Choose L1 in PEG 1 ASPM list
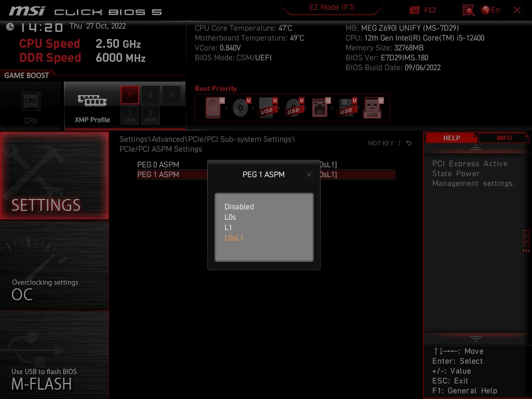Screen dimensions: 532x399 point(228,228)
